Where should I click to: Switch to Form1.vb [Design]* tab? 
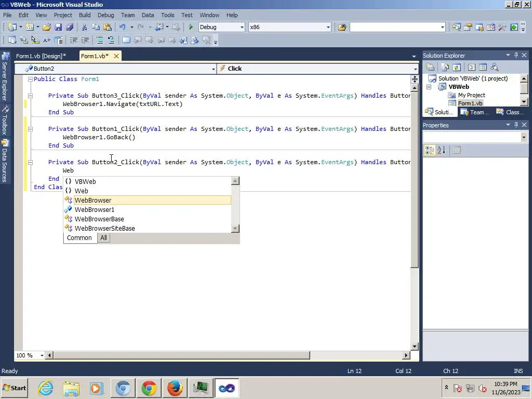tap(41, 56)
